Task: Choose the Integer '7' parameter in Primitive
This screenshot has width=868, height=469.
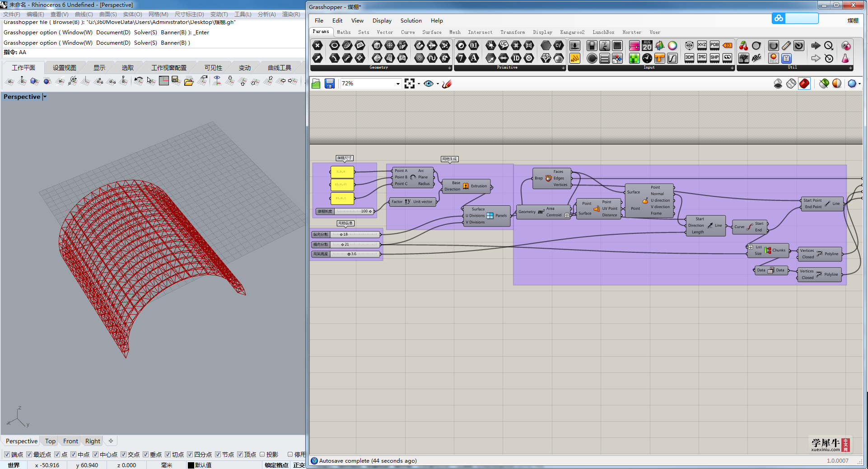Action: point(461,58)
